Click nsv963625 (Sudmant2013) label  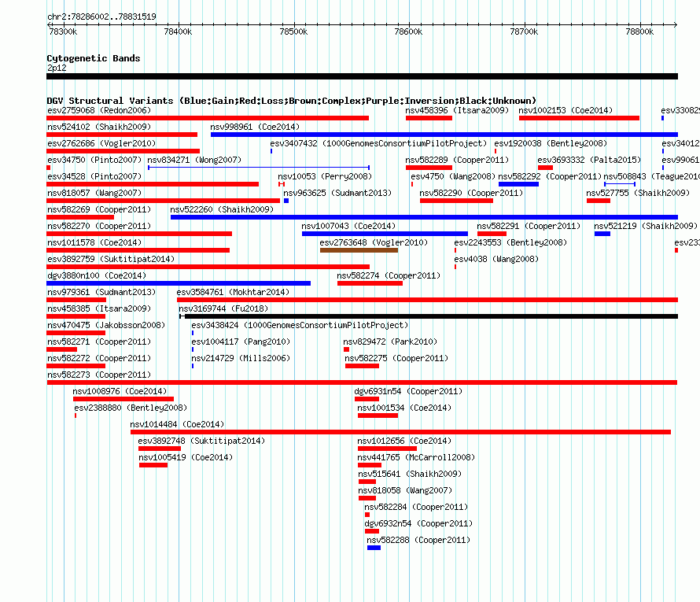click(x=337, y=193)
